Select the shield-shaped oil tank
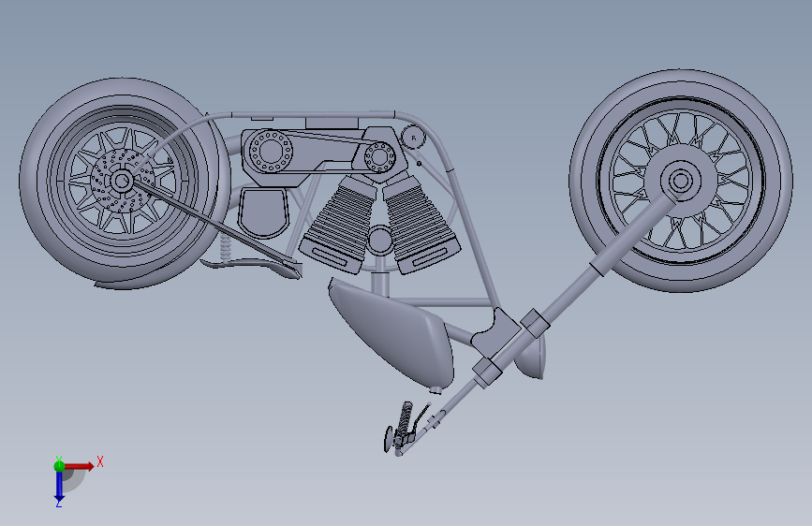 pos(262,212)
